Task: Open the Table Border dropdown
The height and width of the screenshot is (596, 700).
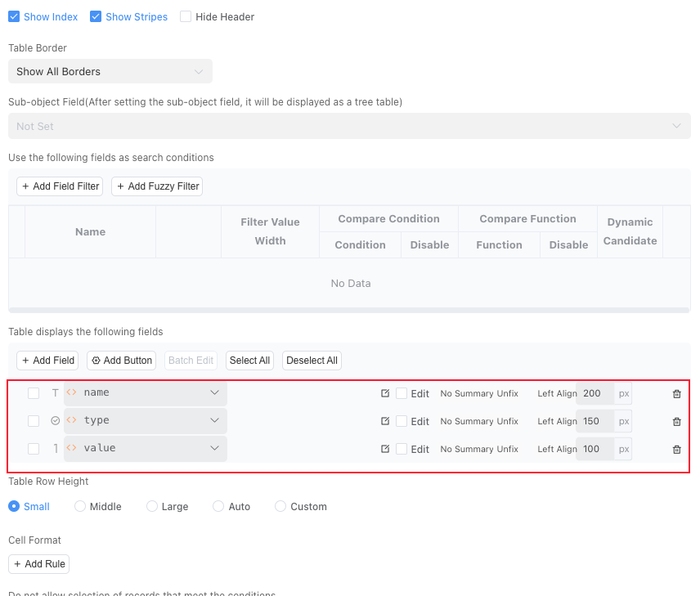Action: pyautogui.click(x=110, y=72)
